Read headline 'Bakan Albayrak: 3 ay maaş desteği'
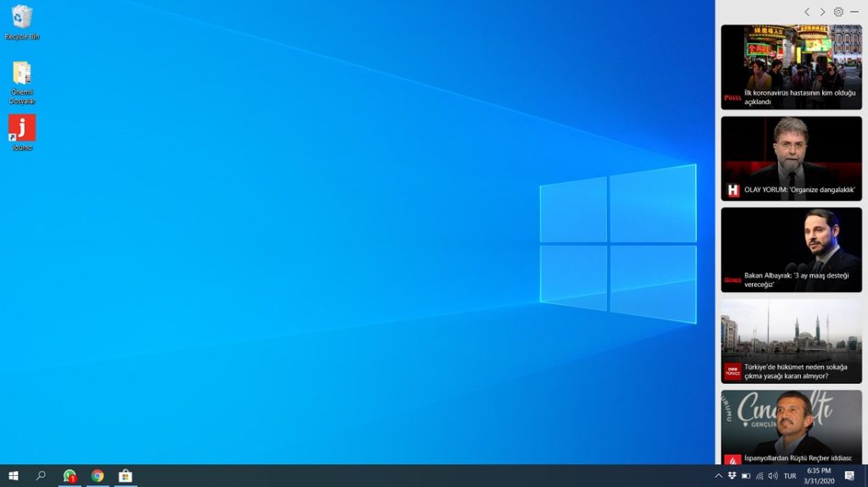 [796, 280]
